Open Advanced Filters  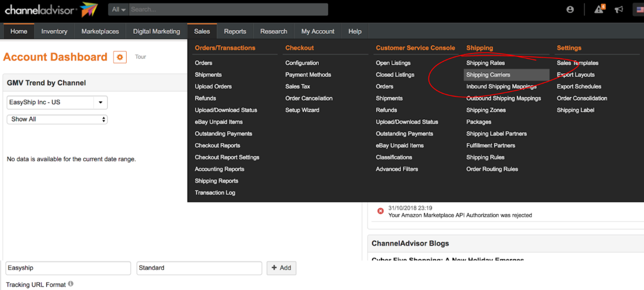click(x=397, y=169)
